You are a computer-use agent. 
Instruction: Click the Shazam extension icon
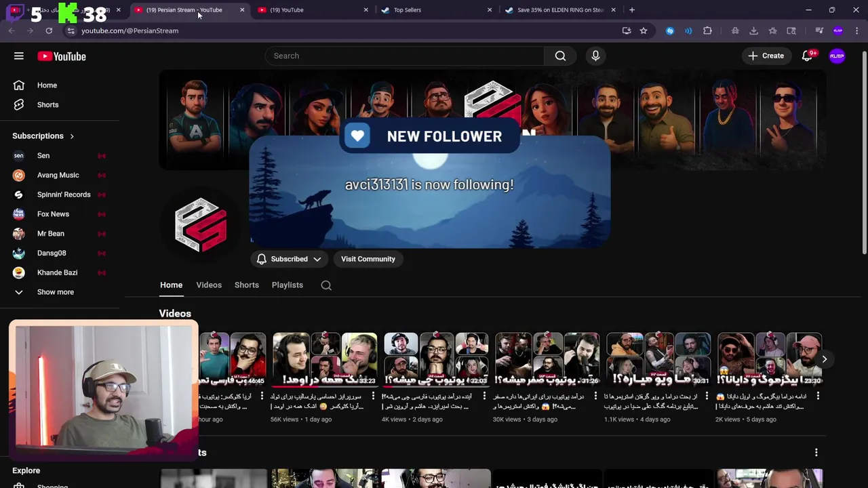[670, 30]
